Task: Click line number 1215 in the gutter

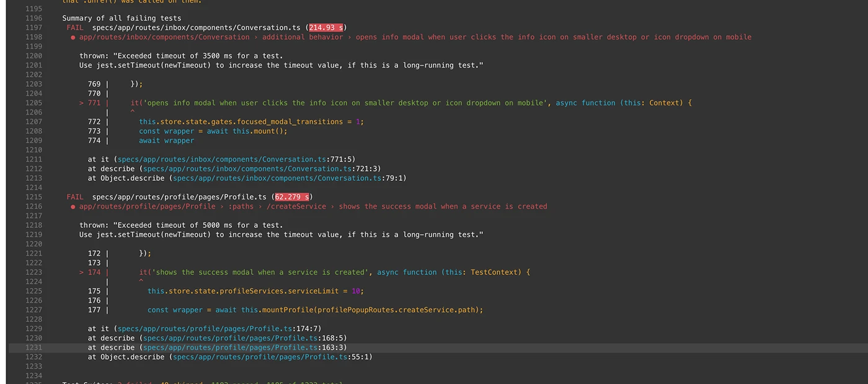Action: (x=33, y=197)
